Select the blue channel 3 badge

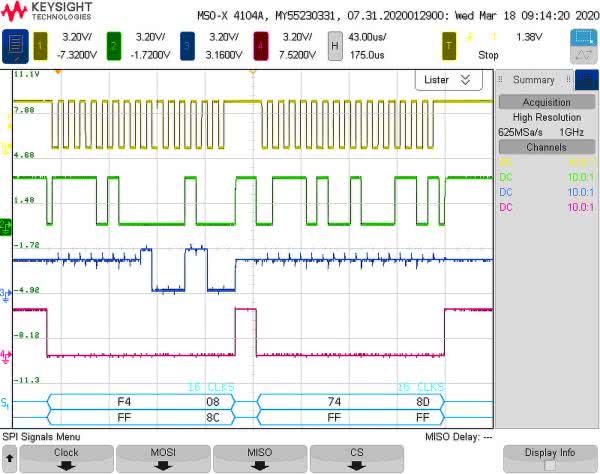point(189,45)
